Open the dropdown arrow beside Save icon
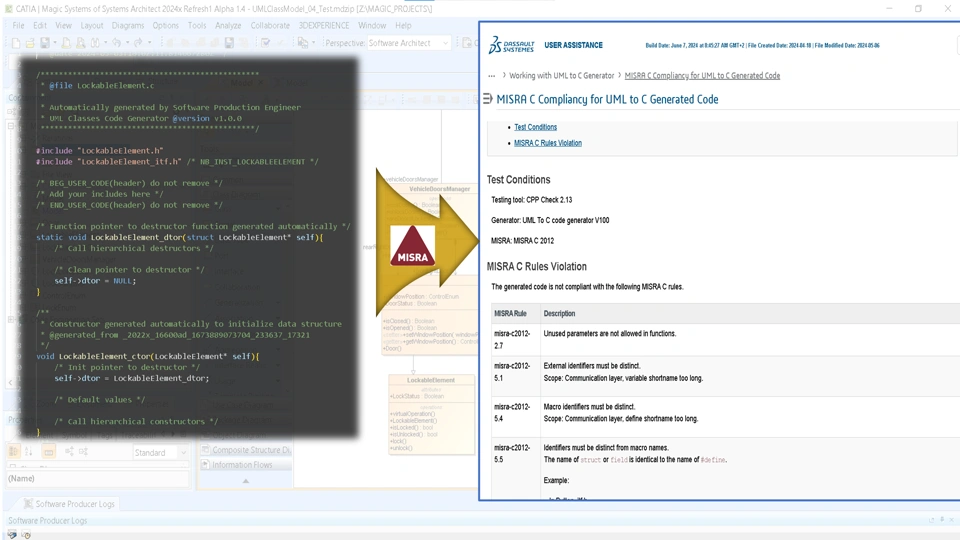The height and width of the screenshot is (540, 960). (54, 43)
